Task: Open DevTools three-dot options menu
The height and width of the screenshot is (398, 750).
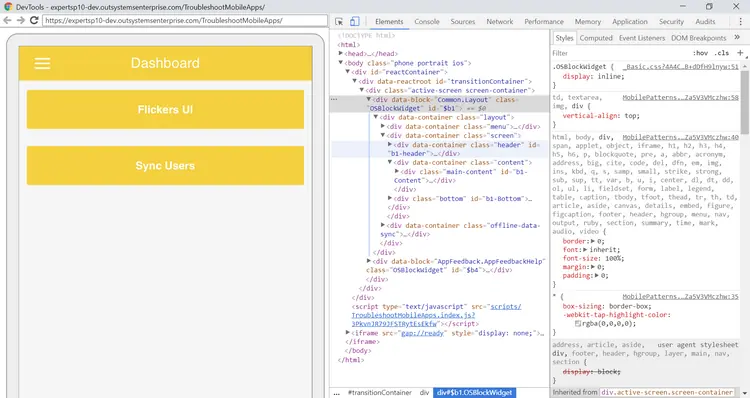Action: [x=740, y=22]
